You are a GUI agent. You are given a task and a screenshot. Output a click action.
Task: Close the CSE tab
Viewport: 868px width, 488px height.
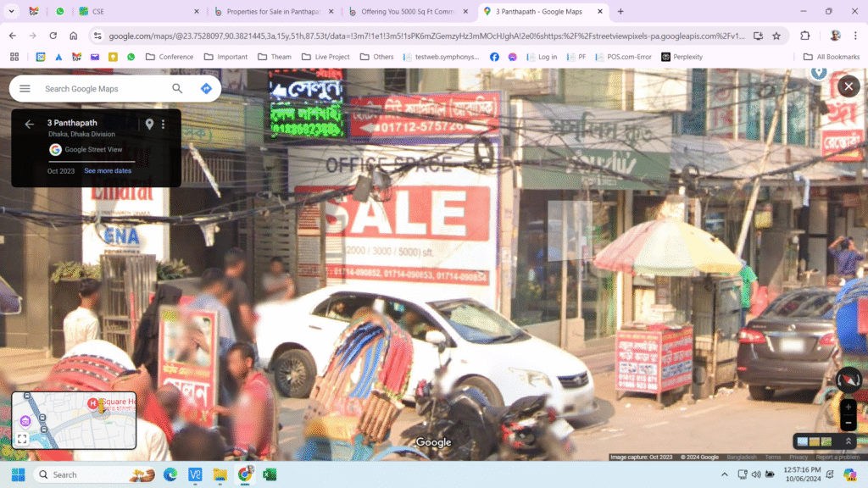[x=196, y=11]
